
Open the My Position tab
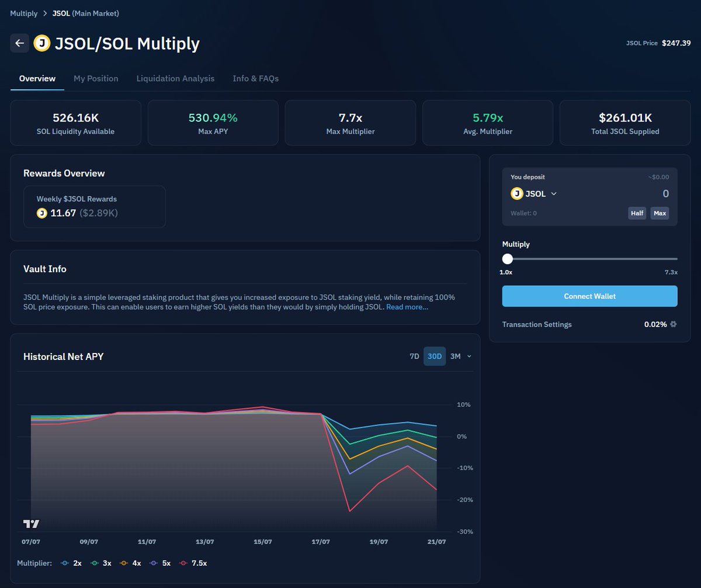pyautogui.click(x=96, y=78)
